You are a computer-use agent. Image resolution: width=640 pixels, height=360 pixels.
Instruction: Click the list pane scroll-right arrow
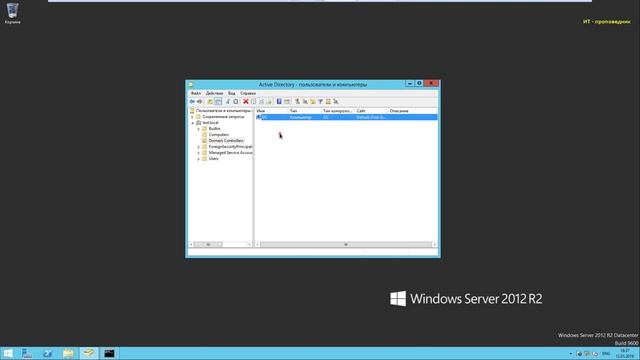pyautogui.click(x=434, y=244)
